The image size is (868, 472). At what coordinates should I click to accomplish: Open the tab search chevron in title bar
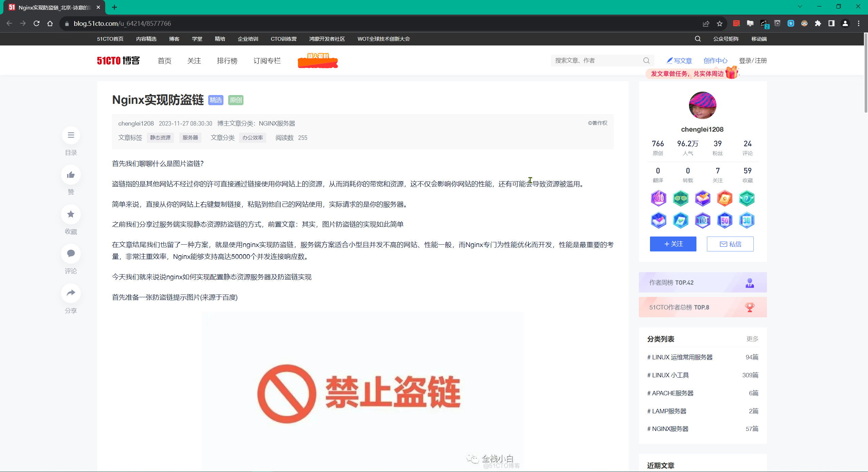800,6
